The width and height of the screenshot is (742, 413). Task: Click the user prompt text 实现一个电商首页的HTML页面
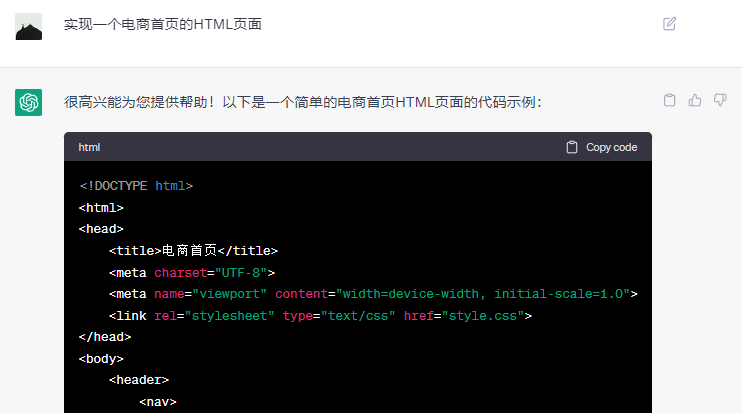click(x=163, y=24)
